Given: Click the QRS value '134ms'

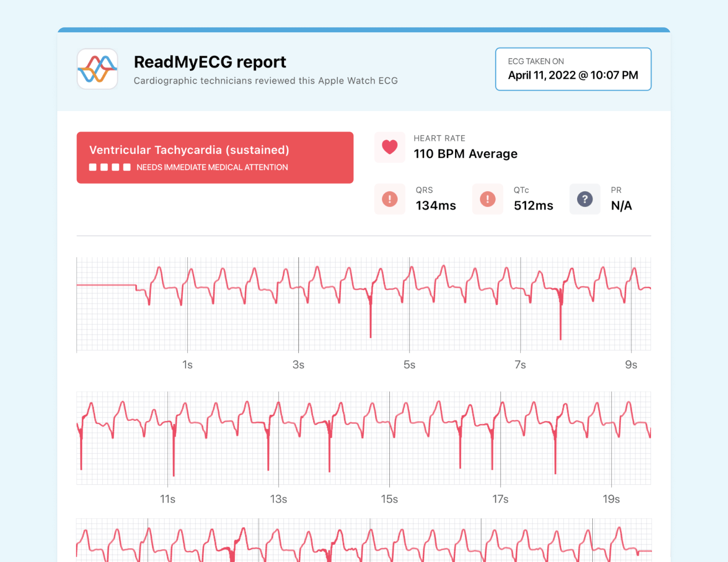Looking at the screenshot, I should pyautogui.click(x=436, y=206).
